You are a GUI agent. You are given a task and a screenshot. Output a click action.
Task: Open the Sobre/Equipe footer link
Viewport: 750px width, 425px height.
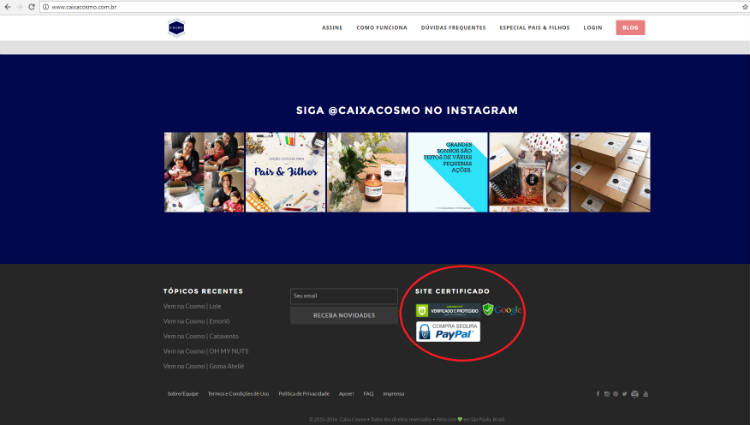pos(183,394)
